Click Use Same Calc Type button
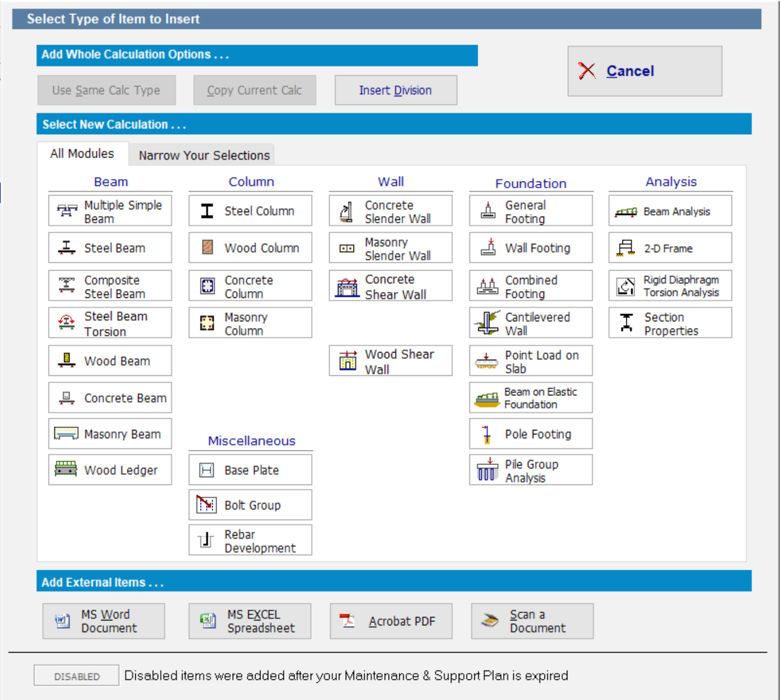This screenshot has height=700, width=780. tap(106, 90)
